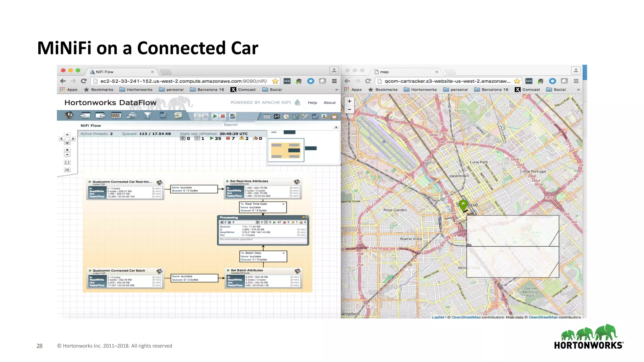Open the Users key icon
The width and height of the screenshot is (644, 362).
pyautogui.click(x=325, y=117)
